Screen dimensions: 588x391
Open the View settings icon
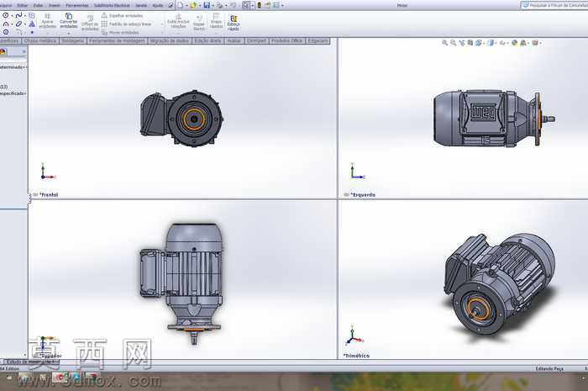(535, 43)
